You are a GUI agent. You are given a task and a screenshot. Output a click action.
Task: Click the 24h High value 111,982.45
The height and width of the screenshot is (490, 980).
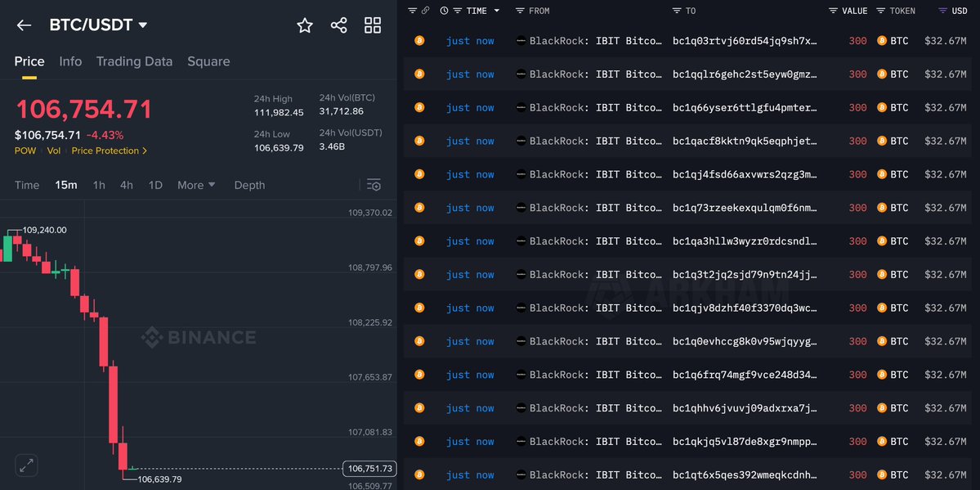point(279,113)
